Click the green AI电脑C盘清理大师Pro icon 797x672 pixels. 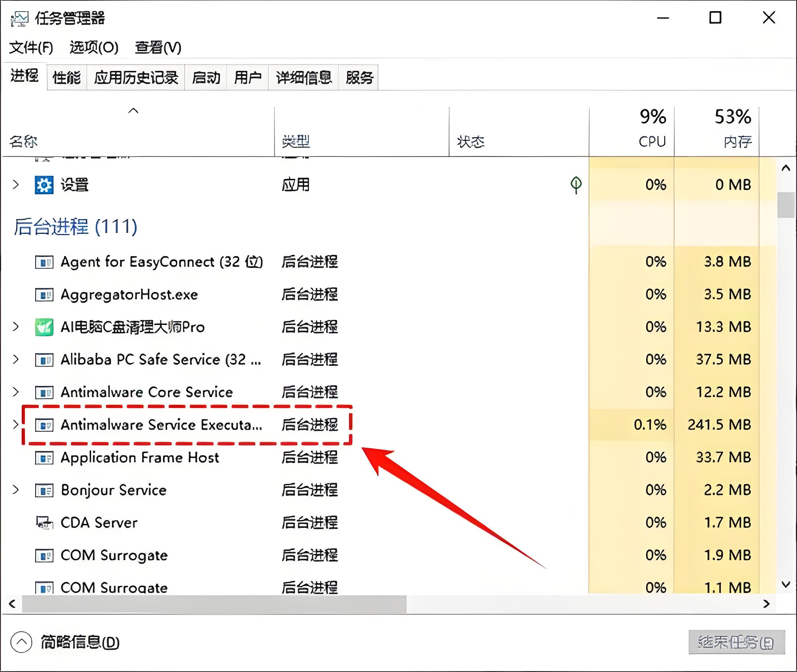(44, 327)
